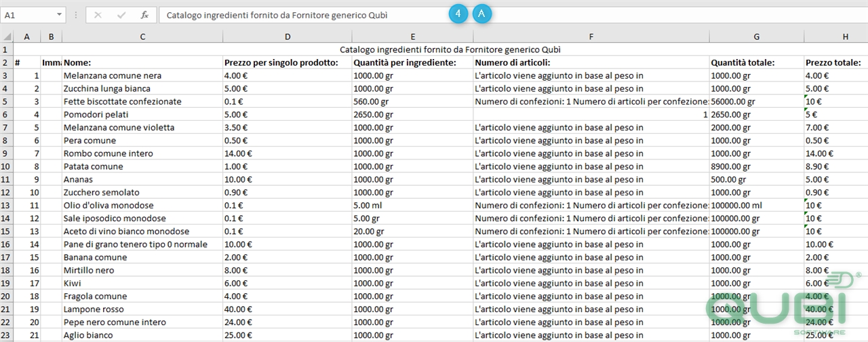Click cell 'Melanzana comune nera'

click(142, 75)
